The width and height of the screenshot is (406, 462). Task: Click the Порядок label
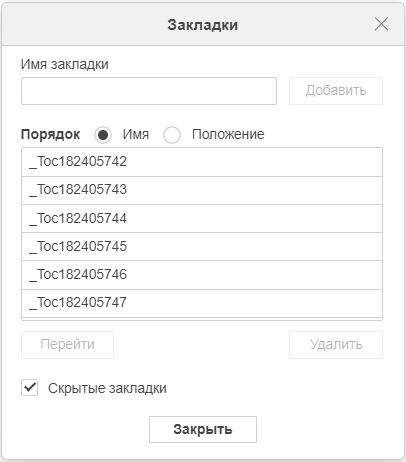coord(50,134)
